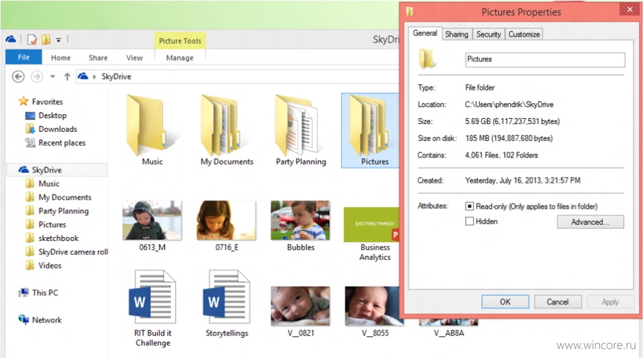The image size is (644, 358).
Task: Open the File menu
Action: [x=24, y=57]
